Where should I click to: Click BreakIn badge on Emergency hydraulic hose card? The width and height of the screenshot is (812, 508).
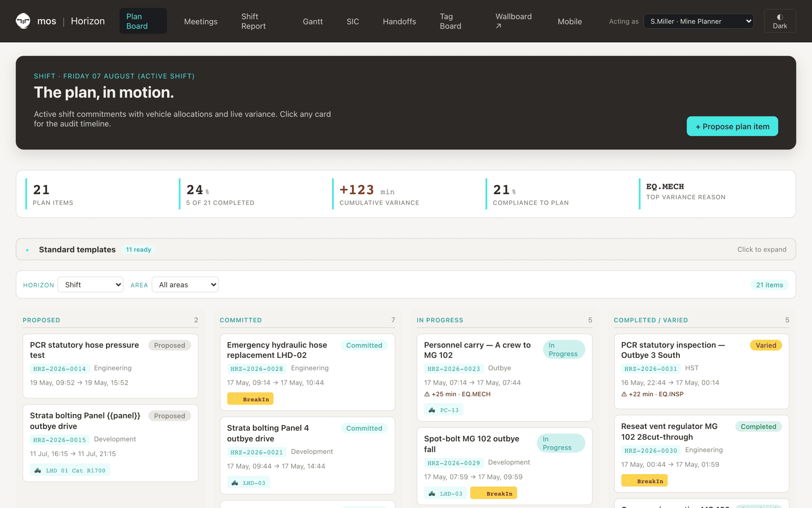click(250, 399)
